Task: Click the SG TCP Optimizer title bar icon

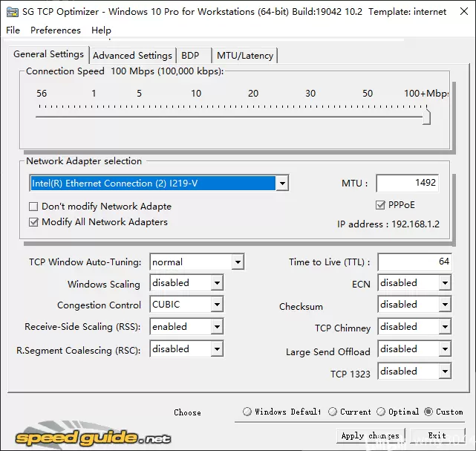Action: [x=13, y=12]
